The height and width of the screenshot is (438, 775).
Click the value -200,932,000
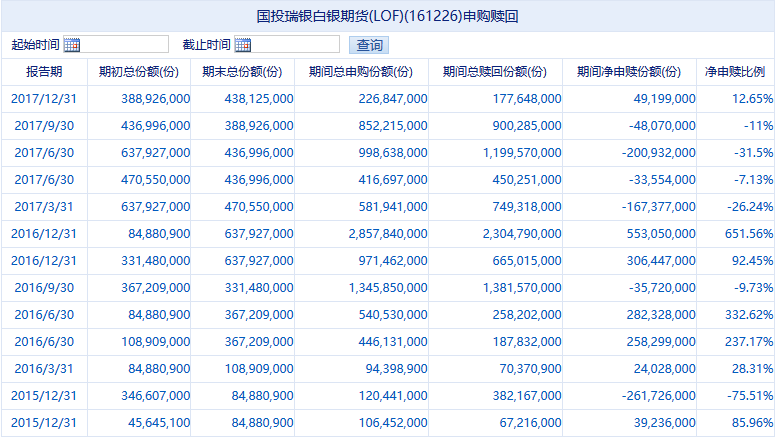pyautogui.click(x=659, y=153)
